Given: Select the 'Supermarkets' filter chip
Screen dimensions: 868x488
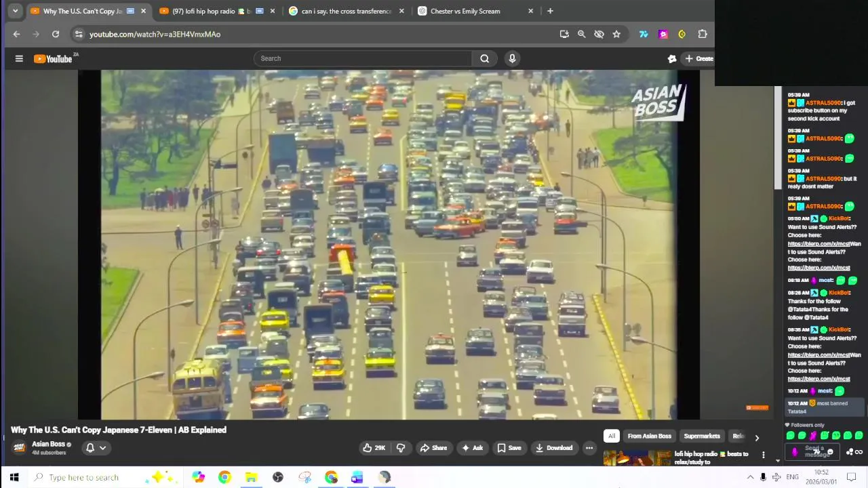Looking at the screenshot, I should point(702,436).
